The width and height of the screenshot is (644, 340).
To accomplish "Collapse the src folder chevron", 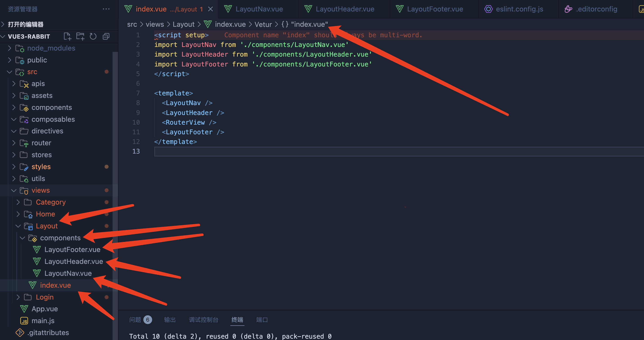I will pos(9,72).
